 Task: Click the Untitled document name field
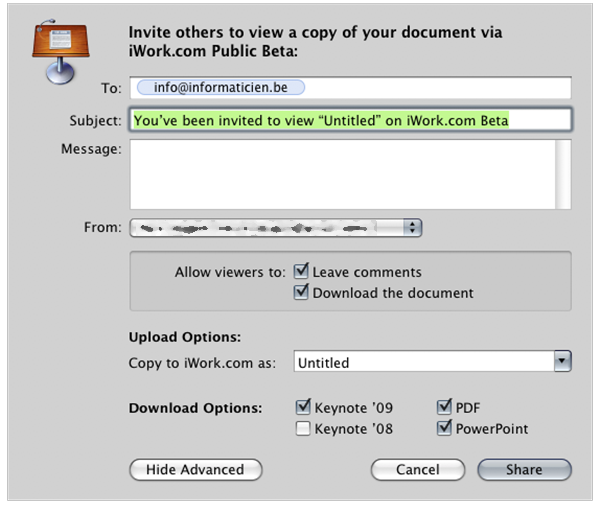coord(422,362)
